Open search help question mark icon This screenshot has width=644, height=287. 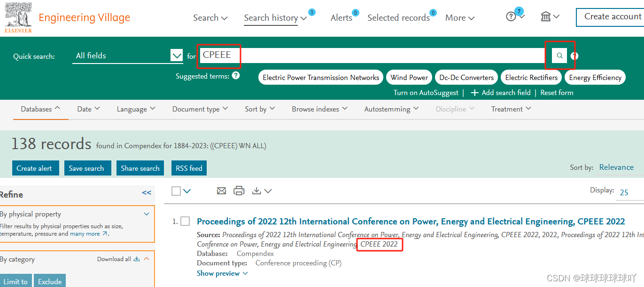coord(574,56)
